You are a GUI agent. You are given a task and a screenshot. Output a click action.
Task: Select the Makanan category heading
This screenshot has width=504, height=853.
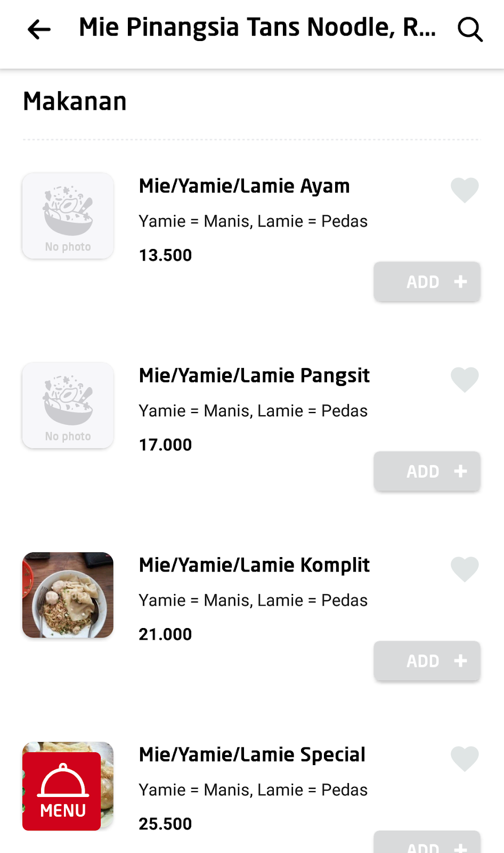pos(75,101)
